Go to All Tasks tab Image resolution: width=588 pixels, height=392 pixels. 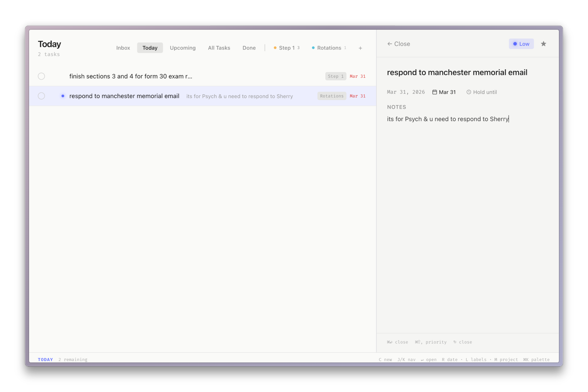click(219, 48)
